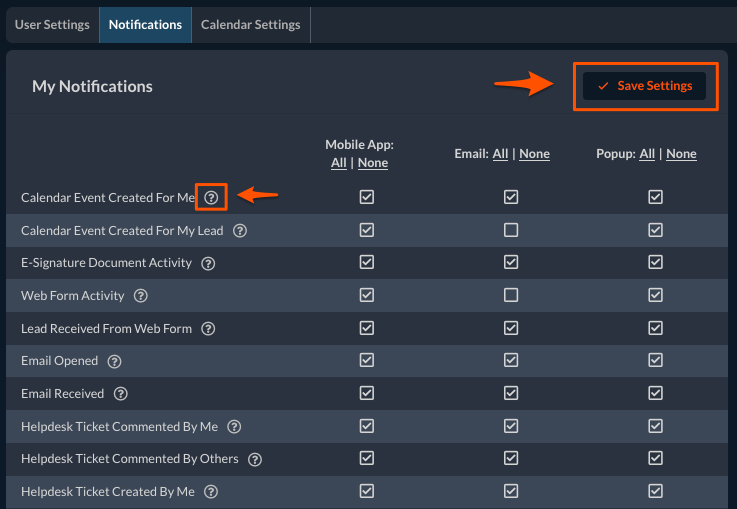
Task: Toggle Mobile App for E-Signature Document Activity
Action: pos(367,262)
